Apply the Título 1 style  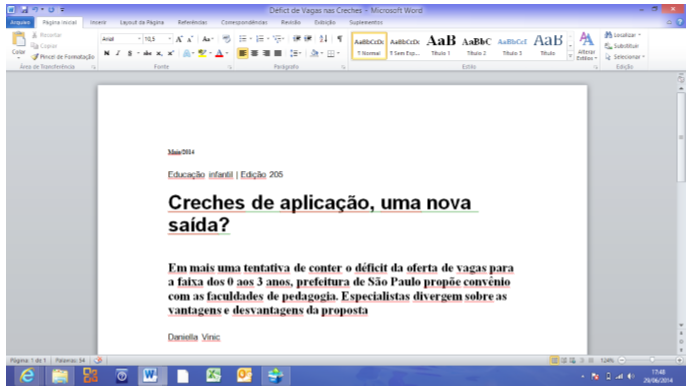[x=441, y=45]
